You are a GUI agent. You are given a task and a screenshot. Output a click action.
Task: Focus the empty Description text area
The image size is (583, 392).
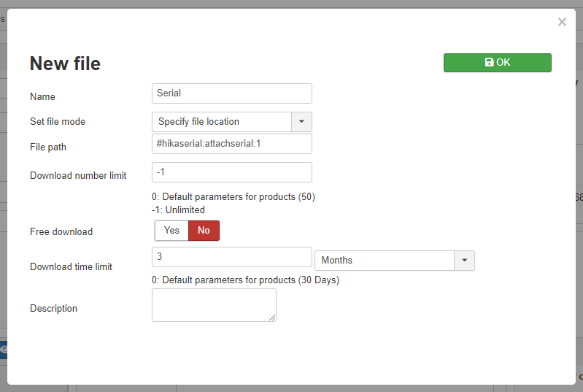[x=214, y=305]
